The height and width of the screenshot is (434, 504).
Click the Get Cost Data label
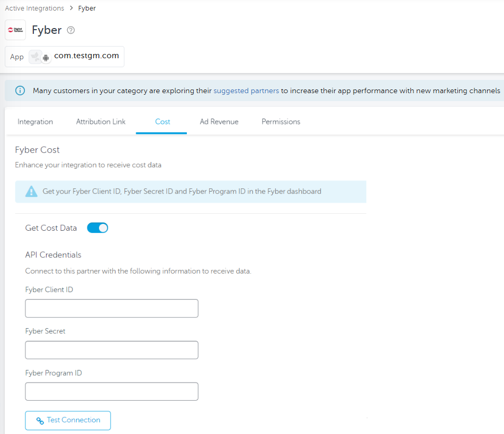click(51, 228)
